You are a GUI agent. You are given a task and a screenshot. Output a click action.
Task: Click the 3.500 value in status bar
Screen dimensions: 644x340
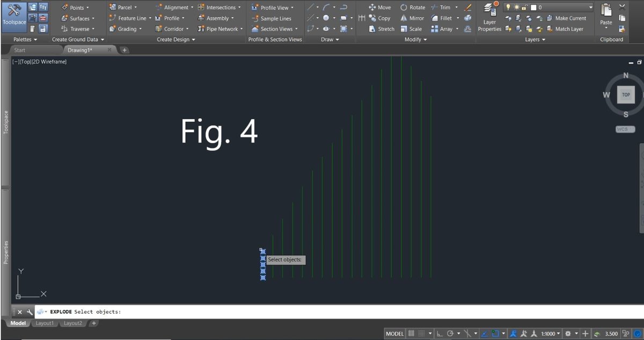611,334
